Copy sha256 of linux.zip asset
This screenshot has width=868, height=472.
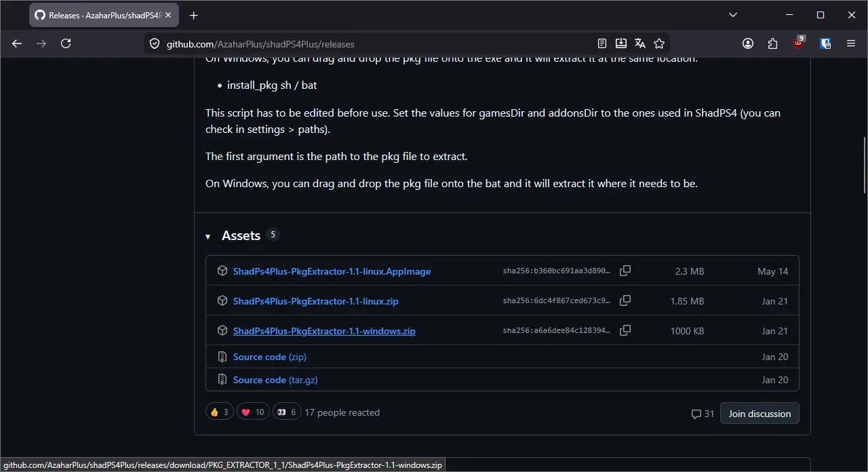pos(625,300)
